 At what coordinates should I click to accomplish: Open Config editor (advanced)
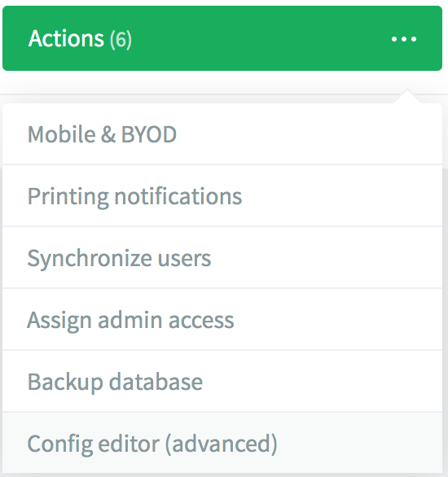(222, 443)
